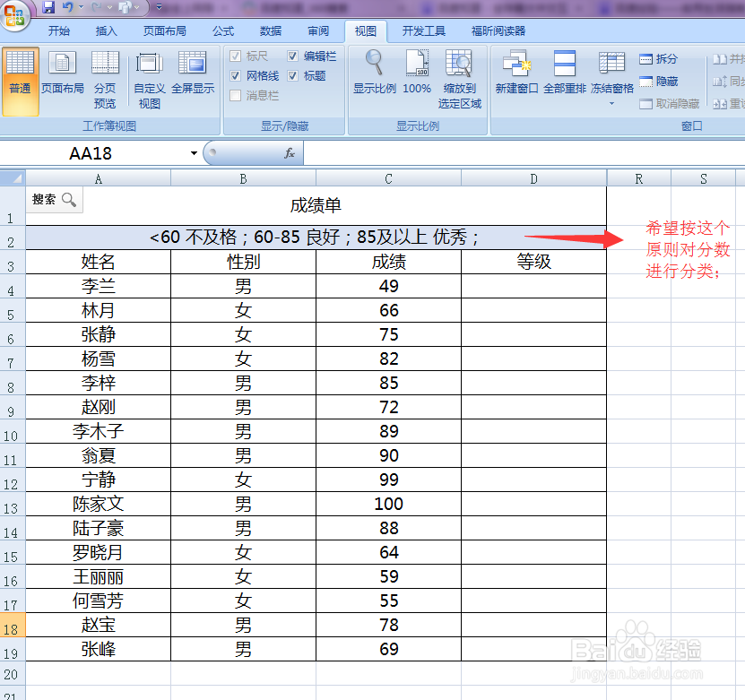
Task: Open Page Break Preview (分页预览)
Action: click(x=105, y=79)
